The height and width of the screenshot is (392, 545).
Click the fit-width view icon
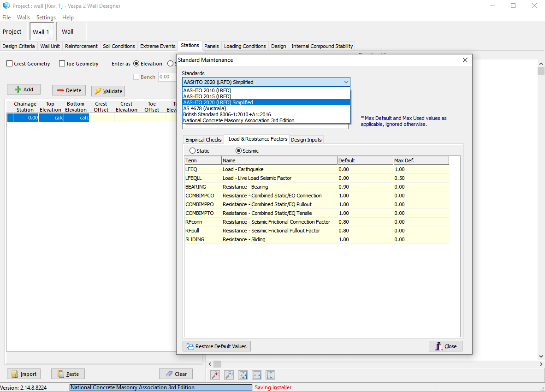[257, 375]
